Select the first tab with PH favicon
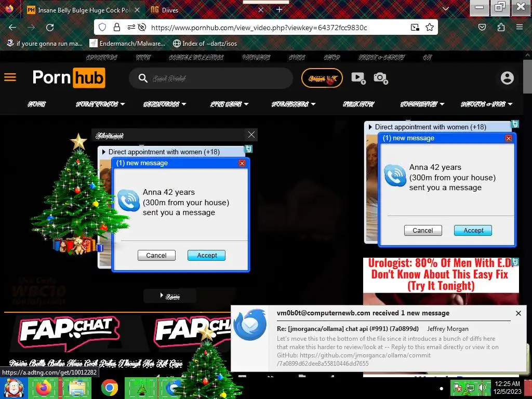The image size is (532, 399). point(84,10)
